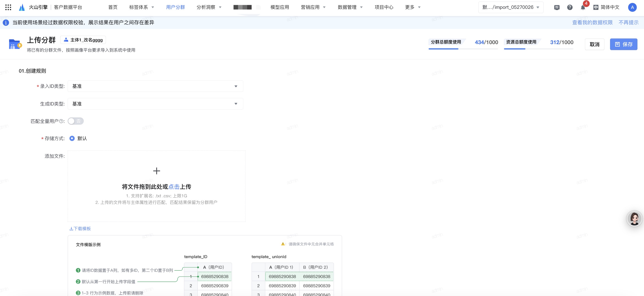The width and height of the screenshot is (644, 296).
Task: Open the messages chat icon
Action: tap(556, 7)
